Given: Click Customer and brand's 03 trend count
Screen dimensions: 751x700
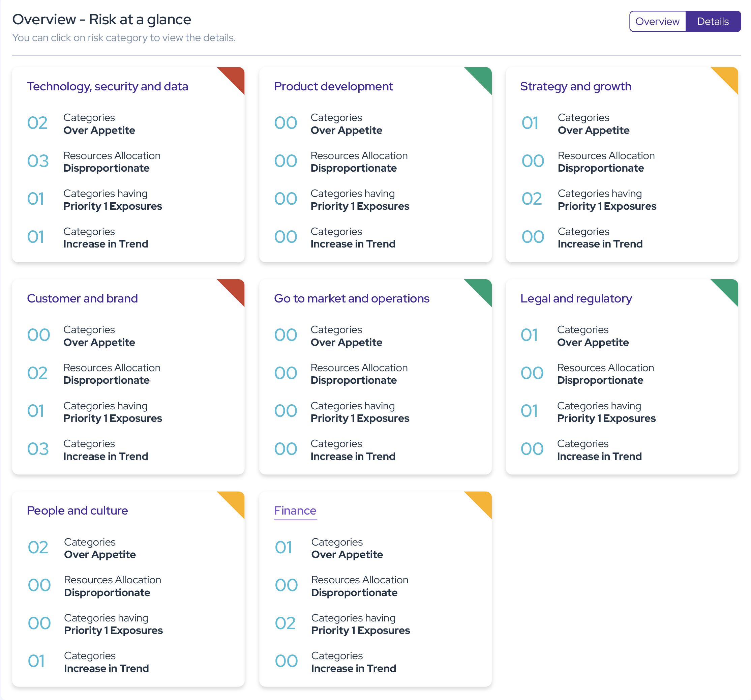Looking at the screenshot, I should tap(38, 449).
